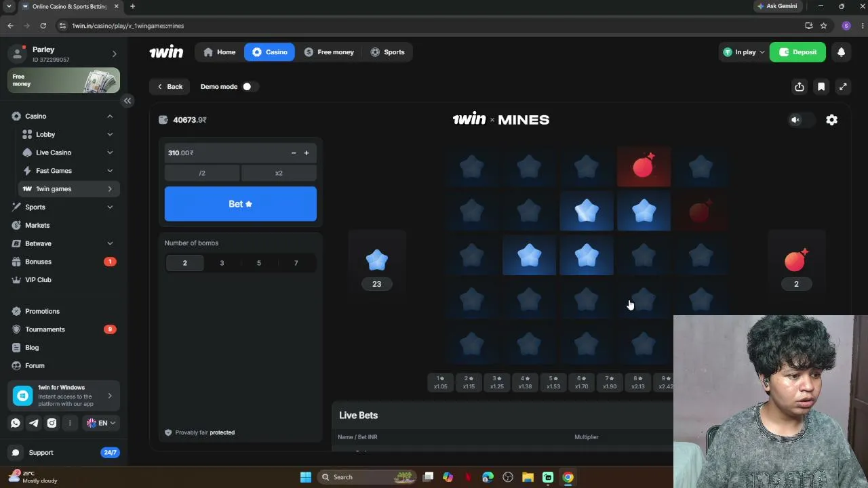Collapse the Casino section in the sidebar
Screen dimensions: 868x488
[110, 117]
